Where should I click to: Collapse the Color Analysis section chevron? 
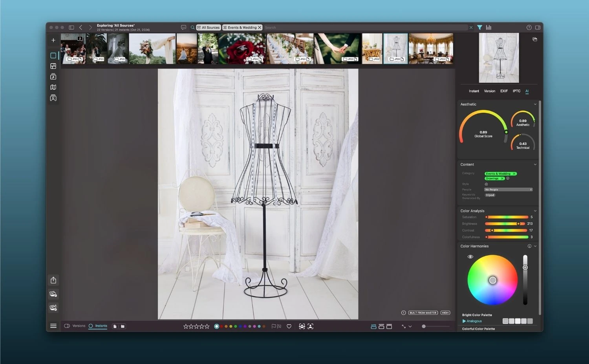pyautogui.click(x=535, y=211)
